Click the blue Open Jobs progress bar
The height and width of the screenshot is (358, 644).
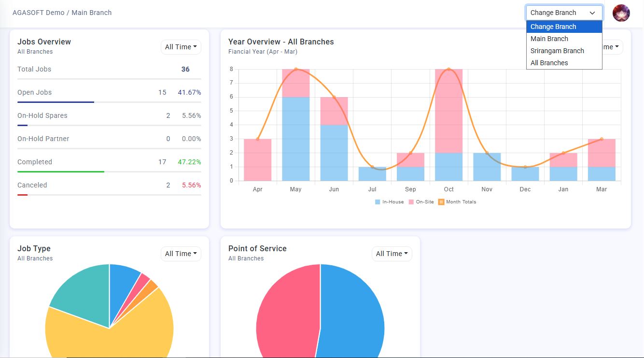point(56,102)
